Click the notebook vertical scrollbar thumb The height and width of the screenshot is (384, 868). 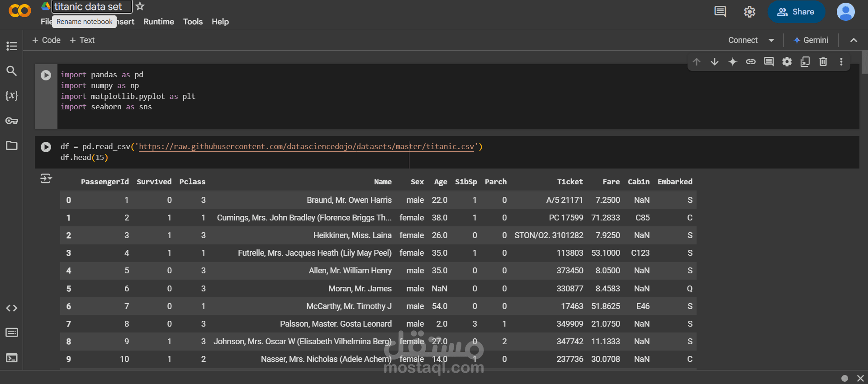(864, 62)
